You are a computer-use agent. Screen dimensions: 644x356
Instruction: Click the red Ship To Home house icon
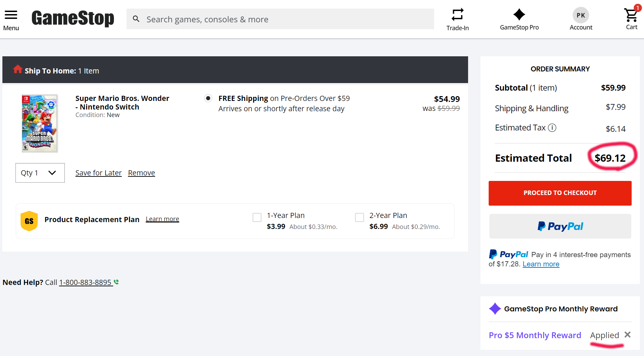point(18,69)
